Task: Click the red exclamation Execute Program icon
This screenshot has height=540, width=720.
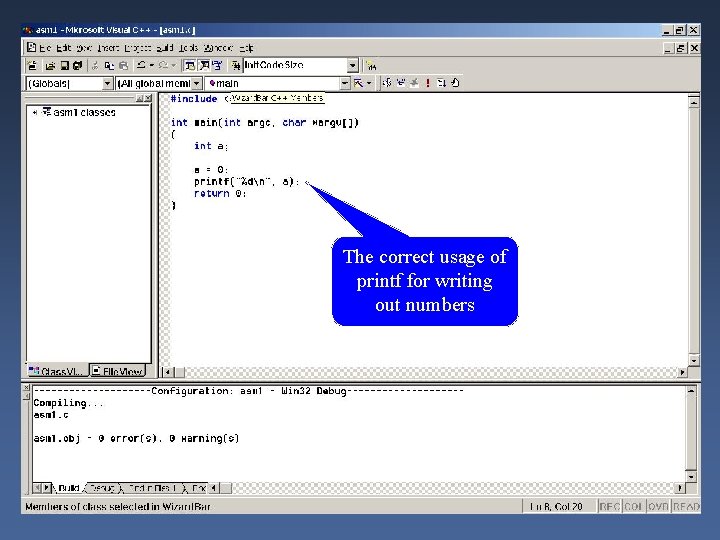Action: coord(428,83)
